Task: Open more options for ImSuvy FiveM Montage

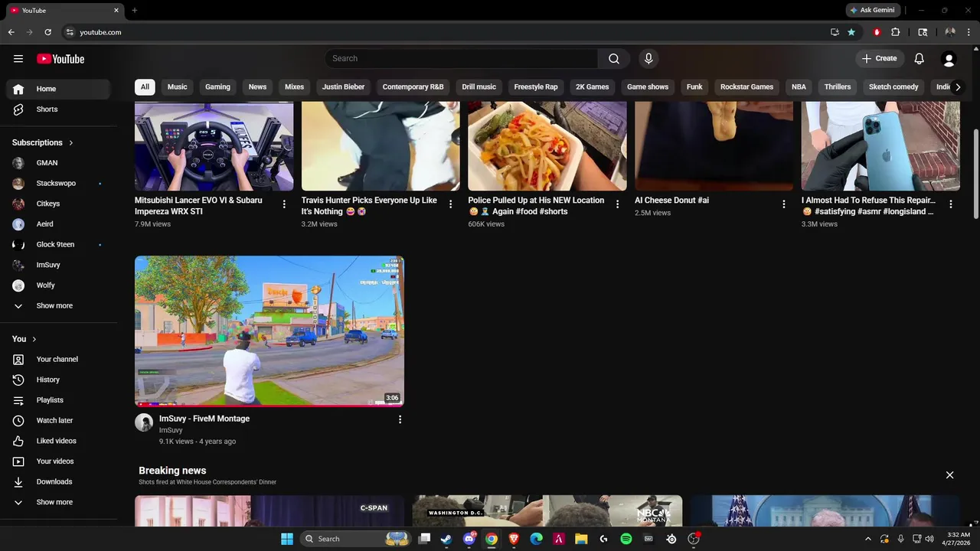Action: point(400,419)
